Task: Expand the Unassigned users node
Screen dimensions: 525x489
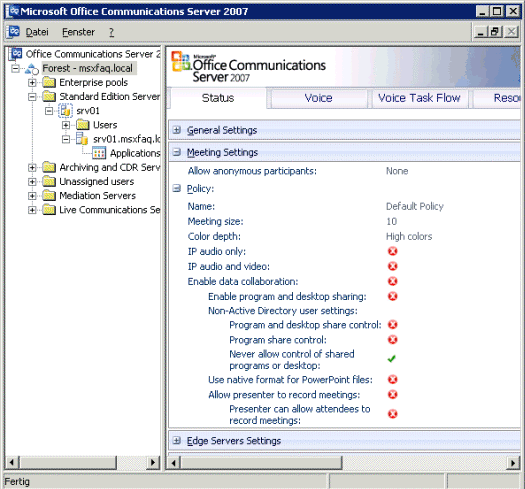Action: pyautogui.click(x=32, y=182)
